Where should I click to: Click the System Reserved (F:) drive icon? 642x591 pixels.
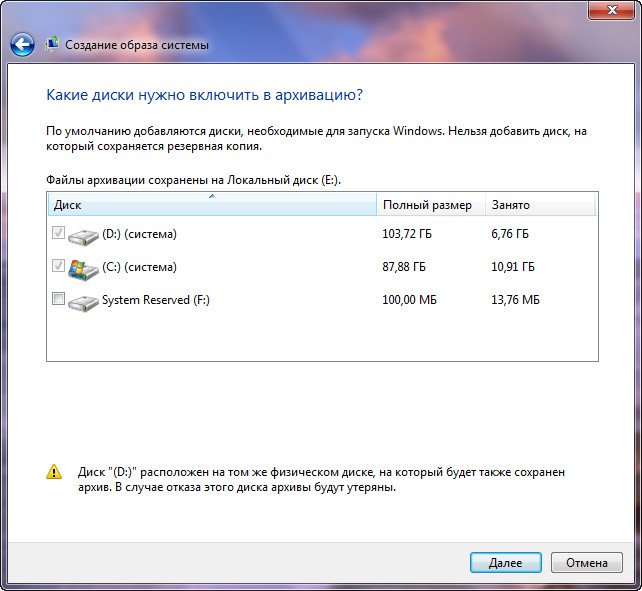click(83, 303)
